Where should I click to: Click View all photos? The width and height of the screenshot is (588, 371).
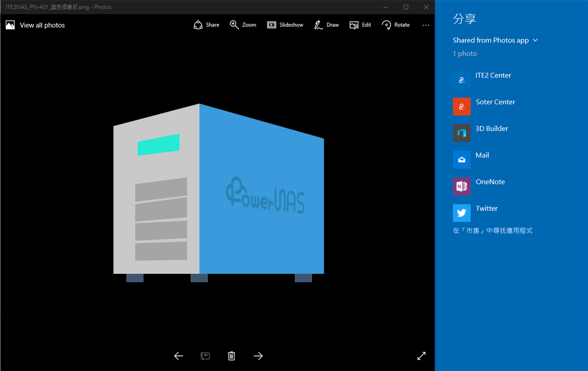tap(35, 25)
